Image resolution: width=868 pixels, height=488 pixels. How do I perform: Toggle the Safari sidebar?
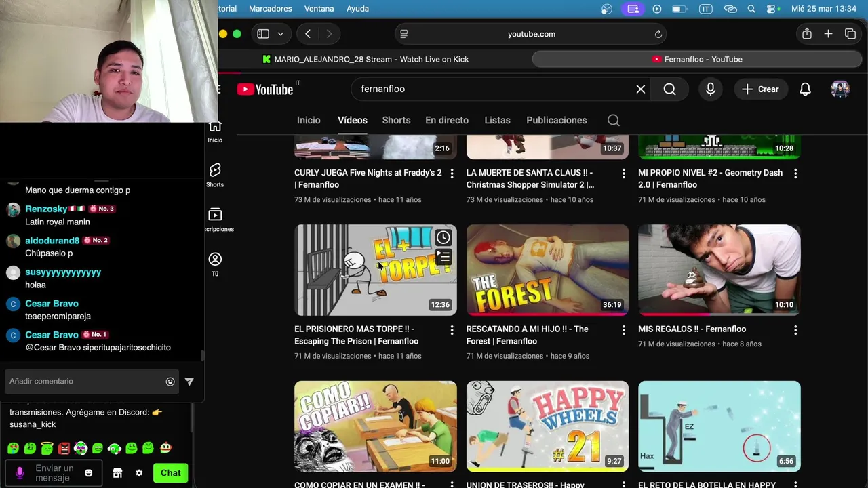pos(263,34)
